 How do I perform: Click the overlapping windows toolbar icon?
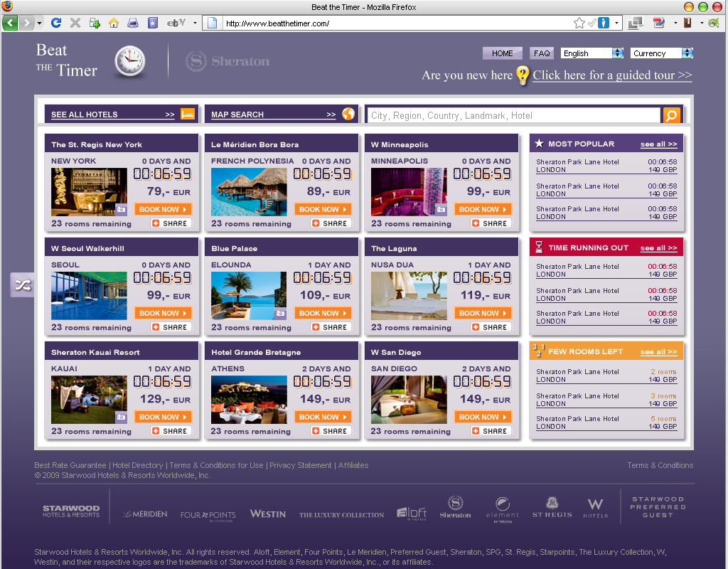pyautogui.click(x=635, y=23)
